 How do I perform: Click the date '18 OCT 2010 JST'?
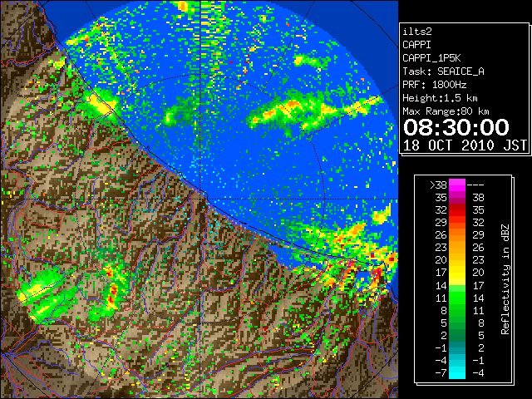tap(465, 145)
